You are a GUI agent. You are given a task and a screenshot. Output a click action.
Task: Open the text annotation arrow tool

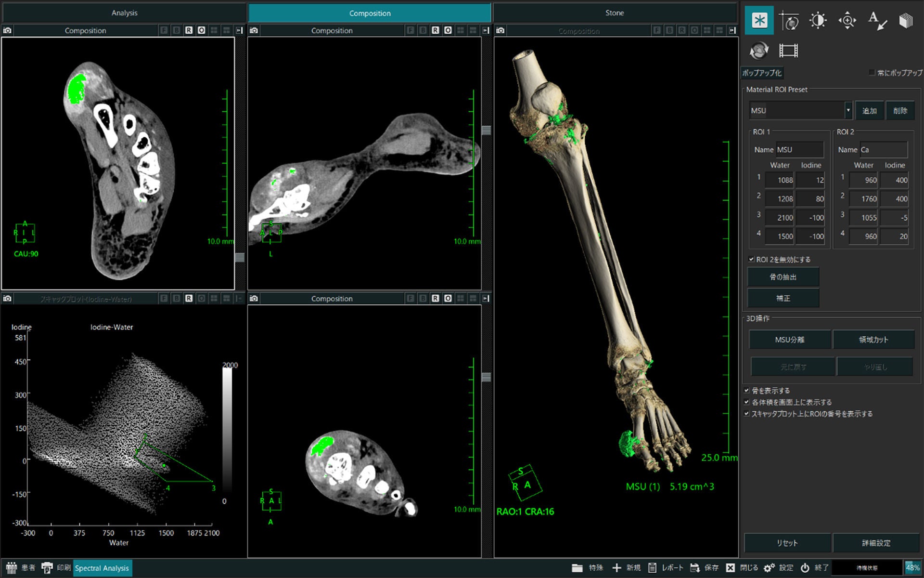(x=877, y=20)
